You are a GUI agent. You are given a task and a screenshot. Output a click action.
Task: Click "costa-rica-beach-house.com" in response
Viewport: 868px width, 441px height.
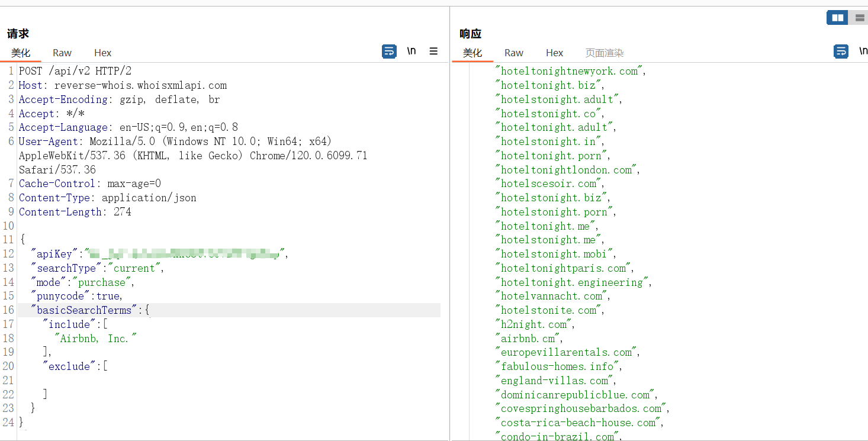578,423
